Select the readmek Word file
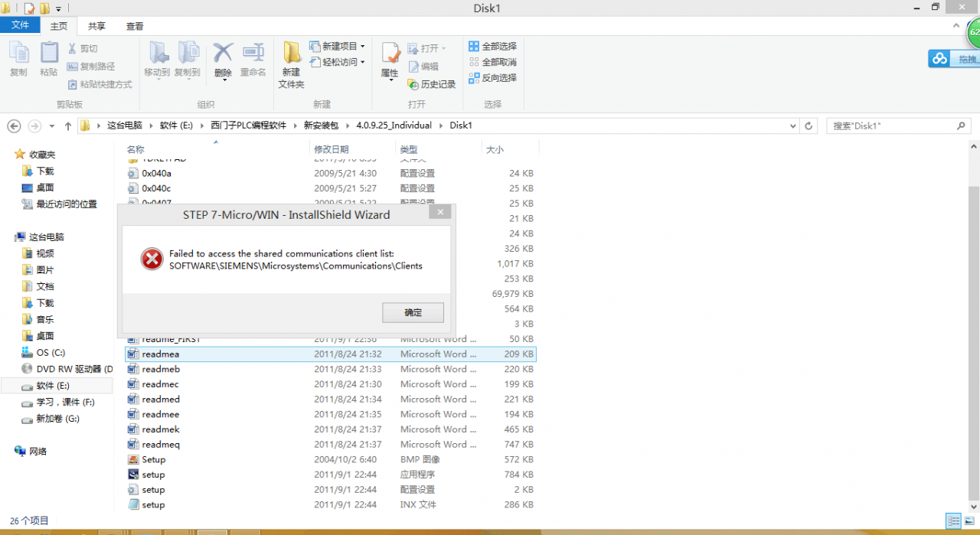 pyautogui.click(x=330, y=429)
